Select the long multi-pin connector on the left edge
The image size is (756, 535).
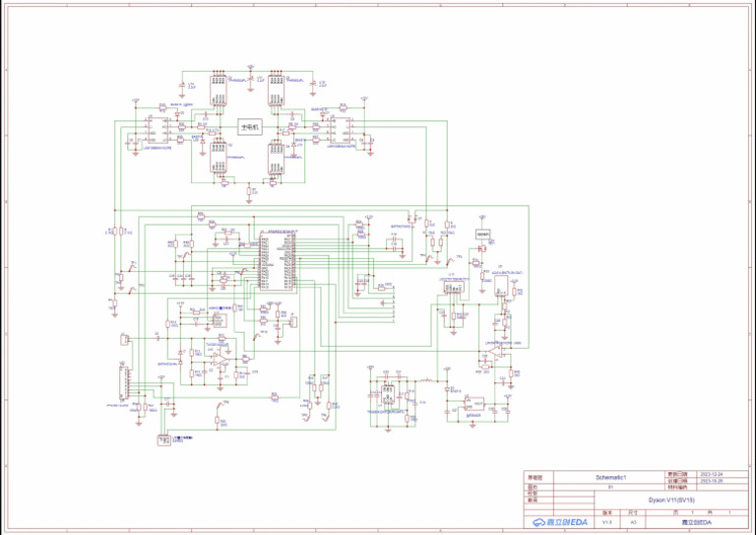click(x=124, y=383)
